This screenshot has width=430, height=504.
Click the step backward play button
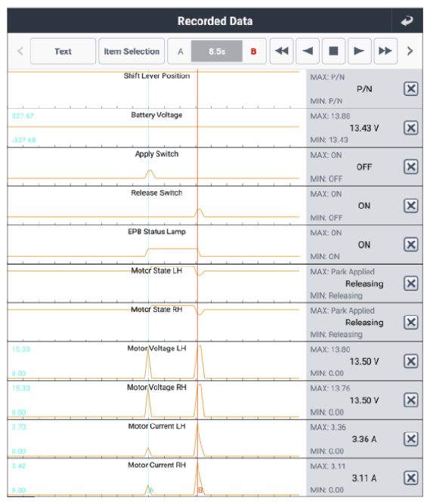pos(308,51)
